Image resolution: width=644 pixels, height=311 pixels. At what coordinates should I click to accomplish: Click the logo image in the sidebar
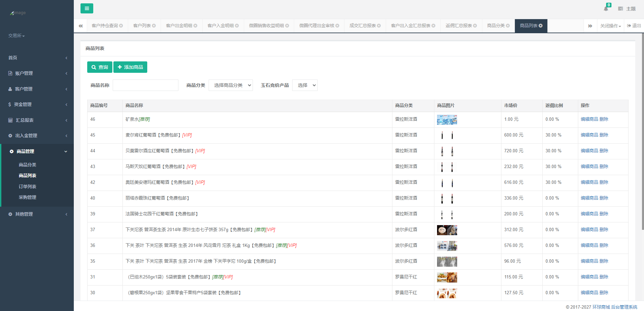18,13
